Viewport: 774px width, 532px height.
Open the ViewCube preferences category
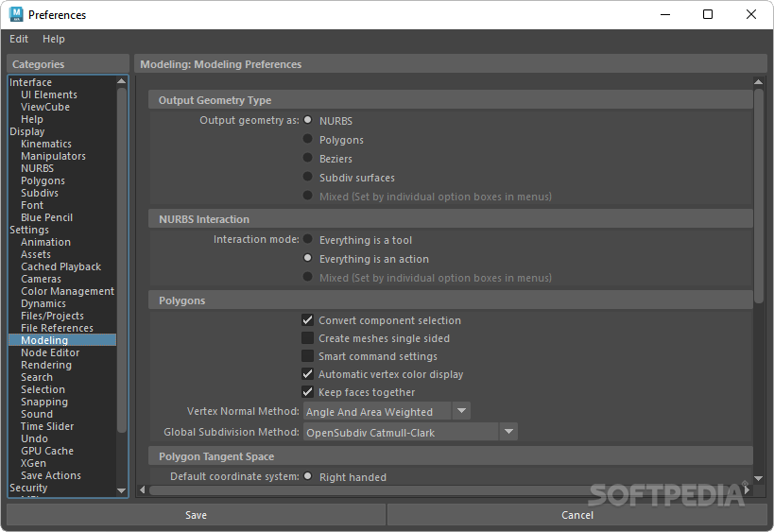tap(45, 107)
